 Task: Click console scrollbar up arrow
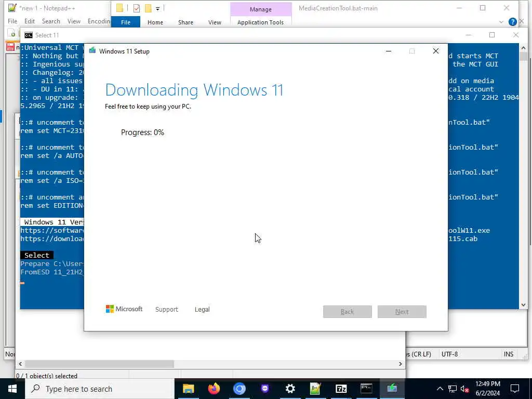[523, 48]
